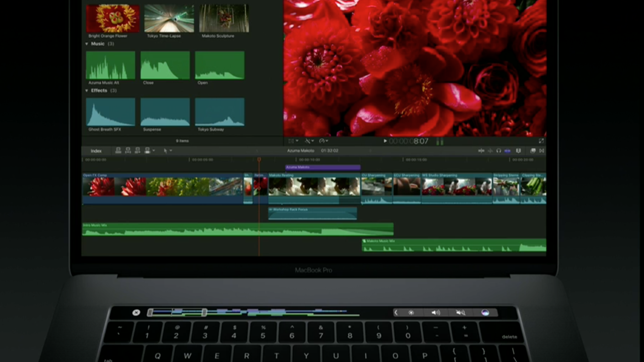
Task: Click the Azuma Makoto project title
Action: coord(300,151)
